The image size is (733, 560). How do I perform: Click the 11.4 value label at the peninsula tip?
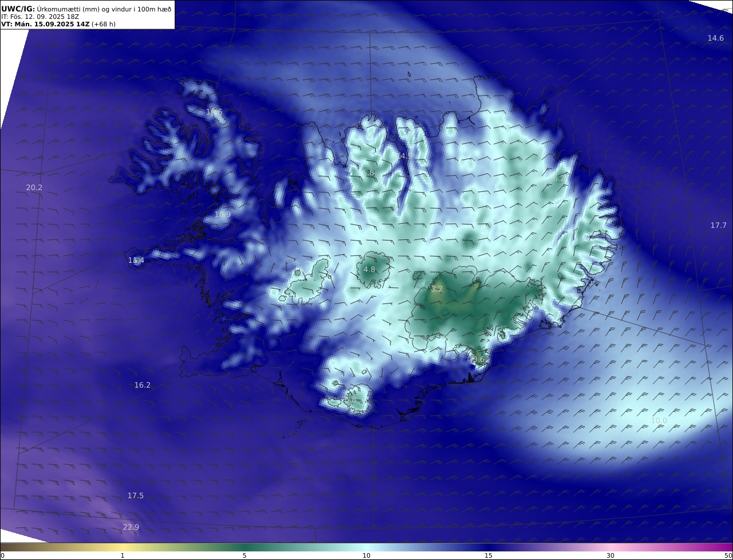(x=136, y=260)
